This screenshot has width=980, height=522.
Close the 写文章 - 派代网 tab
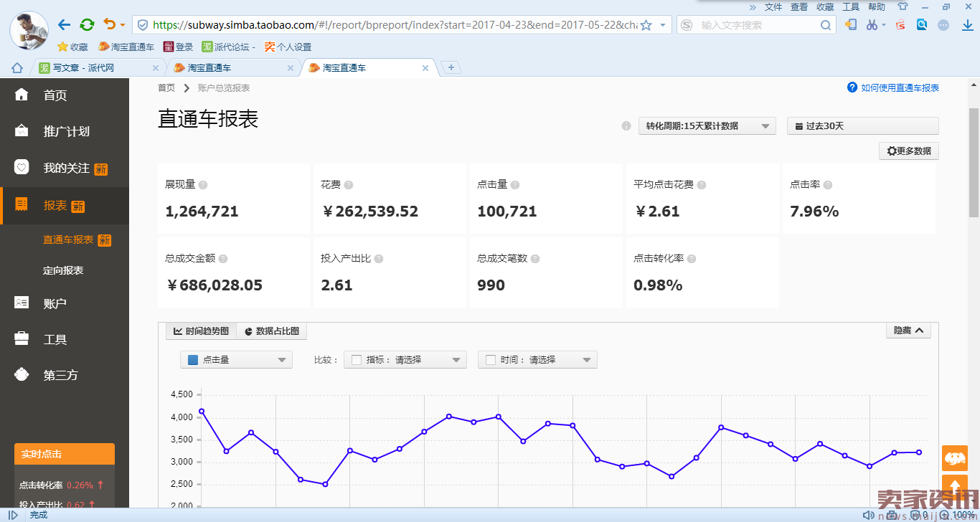(156, 68)
